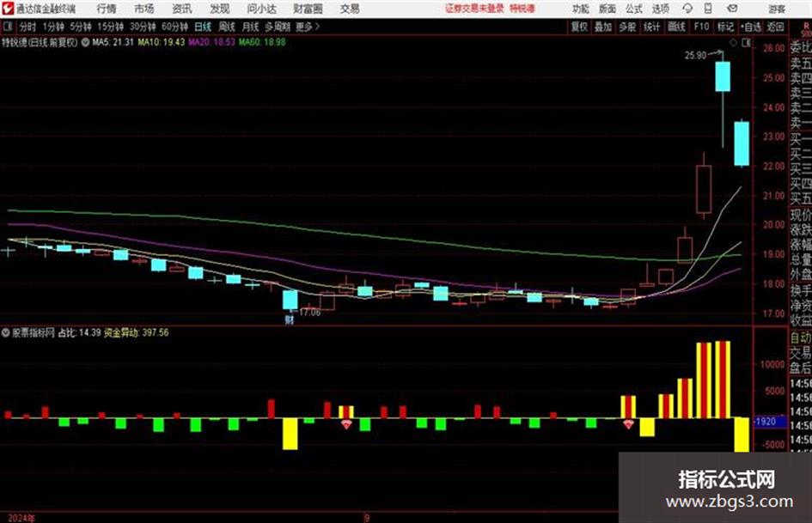This screenshot has height=523, width=812.
Task: Switch to 分时 period tab
Action: [28, 27]
